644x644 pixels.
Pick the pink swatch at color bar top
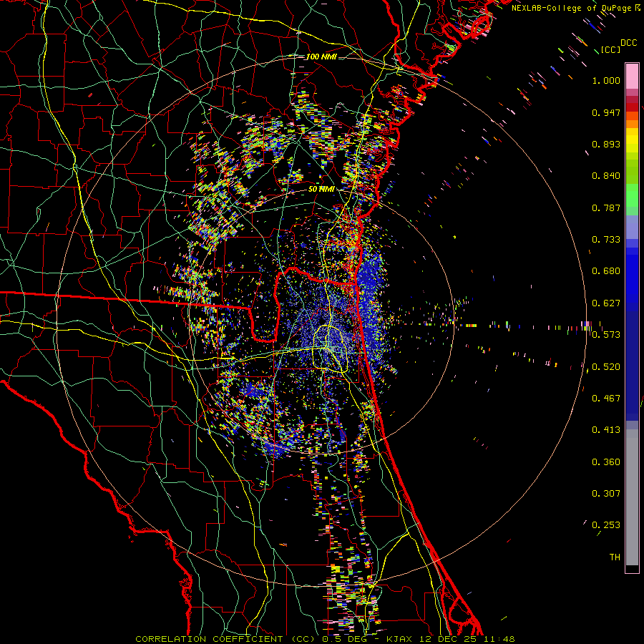[x=632, y=77]
